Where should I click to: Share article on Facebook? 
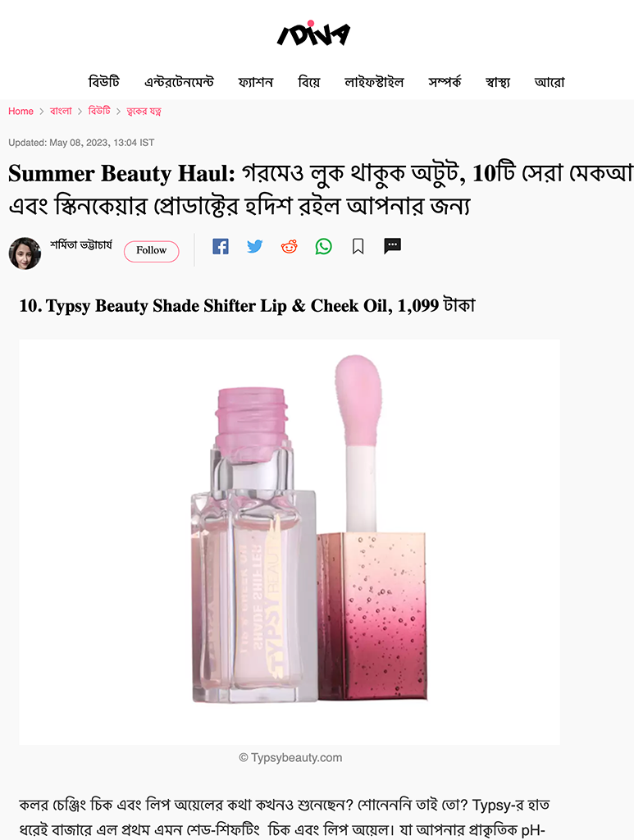coord(220,246)
